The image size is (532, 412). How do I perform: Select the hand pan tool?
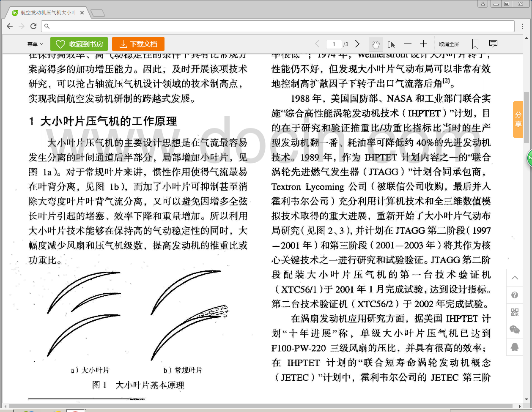tap(376, 44)
